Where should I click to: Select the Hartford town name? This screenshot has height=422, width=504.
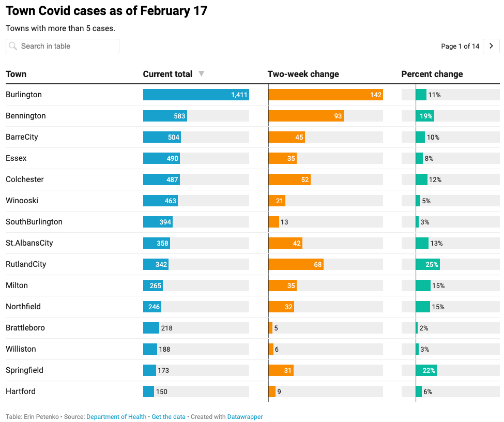pyautogui.click(x=21, y=391)
